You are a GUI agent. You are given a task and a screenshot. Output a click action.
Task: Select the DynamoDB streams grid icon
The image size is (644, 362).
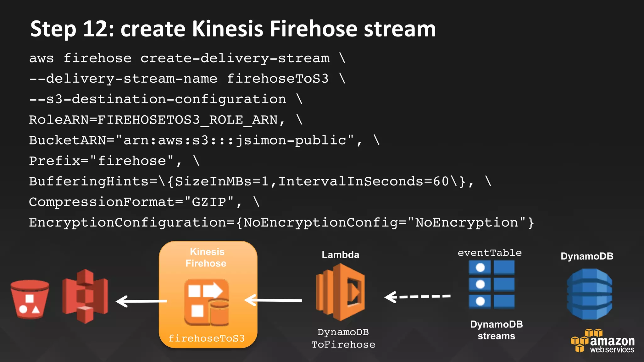tap(491, 284)
